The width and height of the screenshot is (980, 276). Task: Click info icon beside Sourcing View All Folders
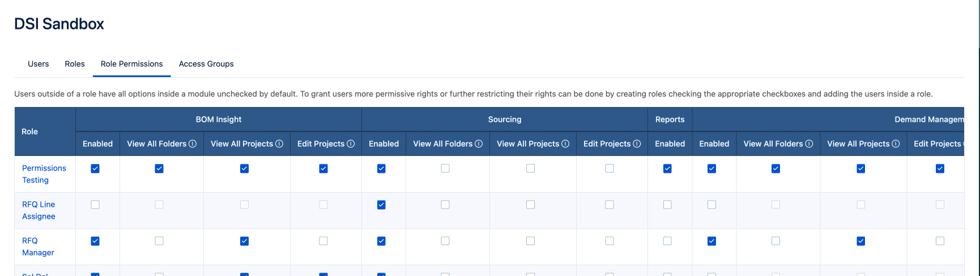click(479, 144)
